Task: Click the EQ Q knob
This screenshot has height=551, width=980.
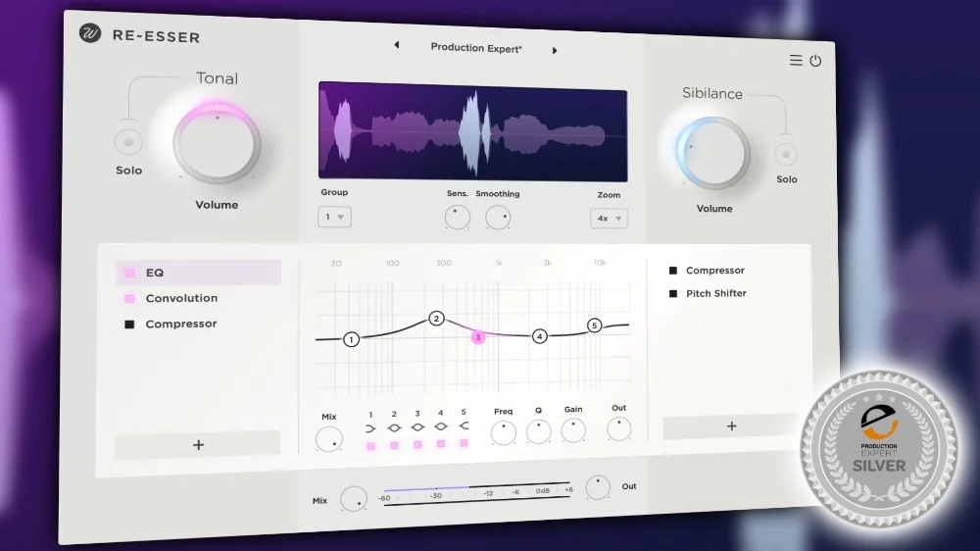Action: coord(538,431)
